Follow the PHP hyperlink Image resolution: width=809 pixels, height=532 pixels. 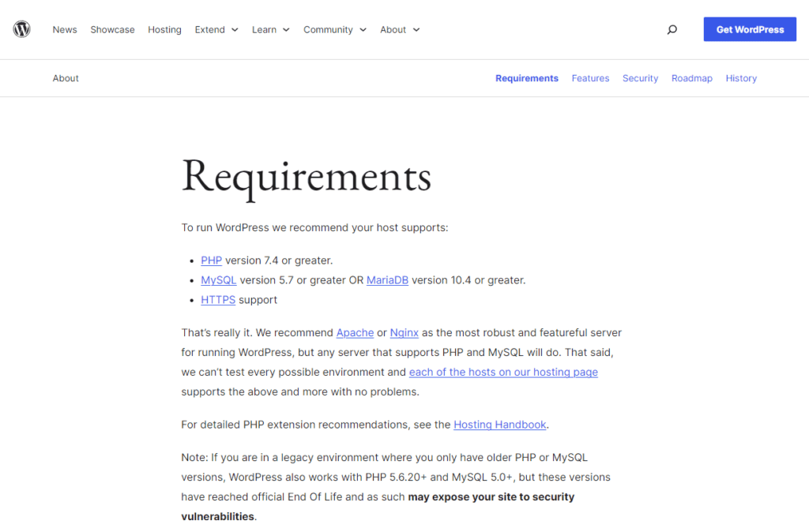pos(211,260)
